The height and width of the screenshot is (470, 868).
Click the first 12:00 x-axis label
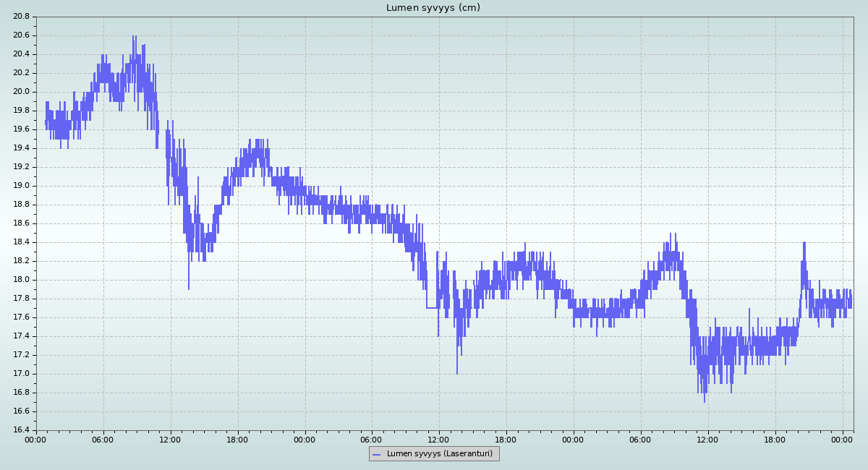pos(170,439)
